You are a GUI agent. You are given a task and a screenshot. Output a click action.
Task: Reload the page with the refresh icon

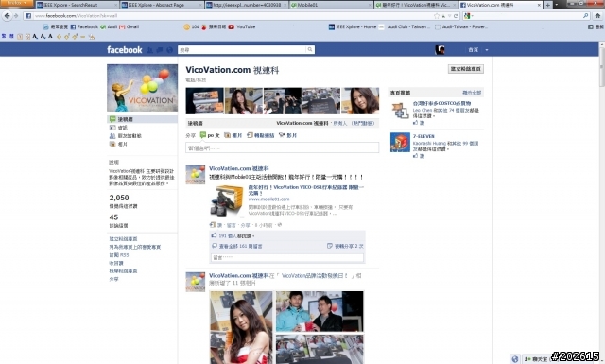(x=456, y=16)
